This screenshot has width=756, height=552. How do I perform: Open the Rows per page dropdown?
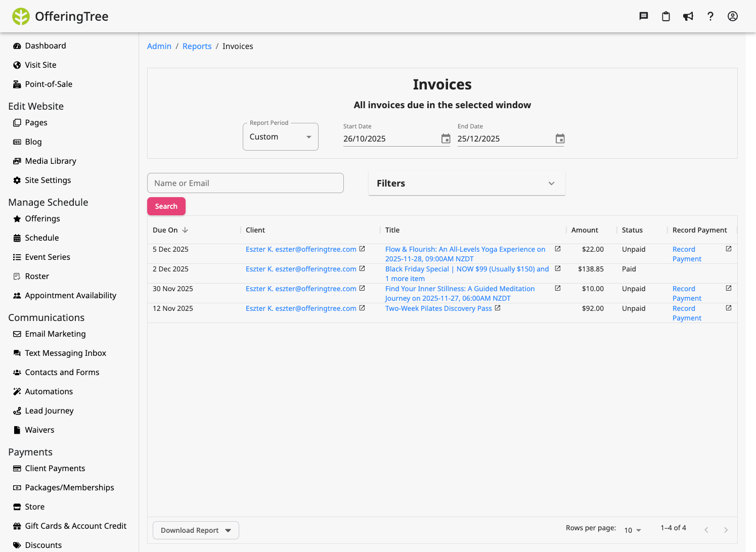632,530
